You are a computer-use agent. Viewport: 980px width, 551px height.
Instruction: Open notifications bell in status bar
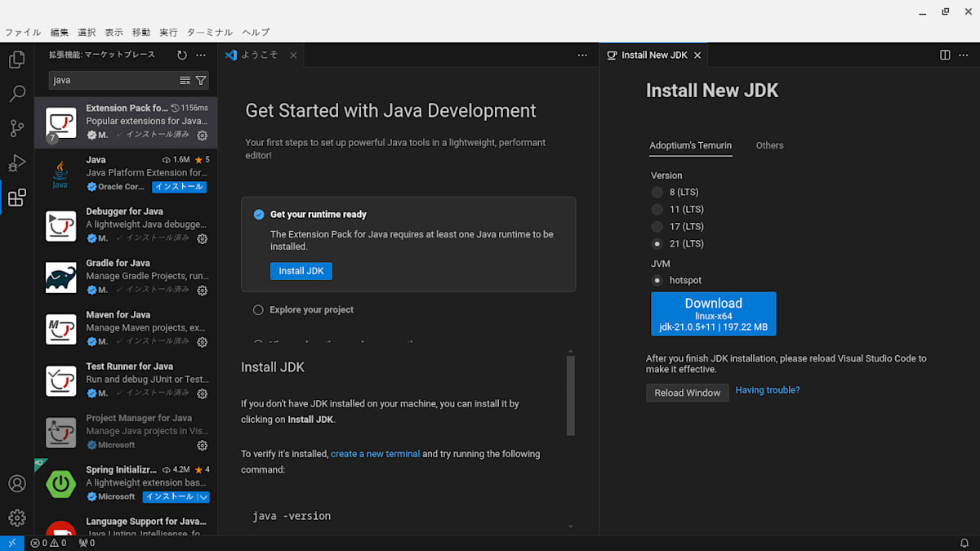pos(964,543)
